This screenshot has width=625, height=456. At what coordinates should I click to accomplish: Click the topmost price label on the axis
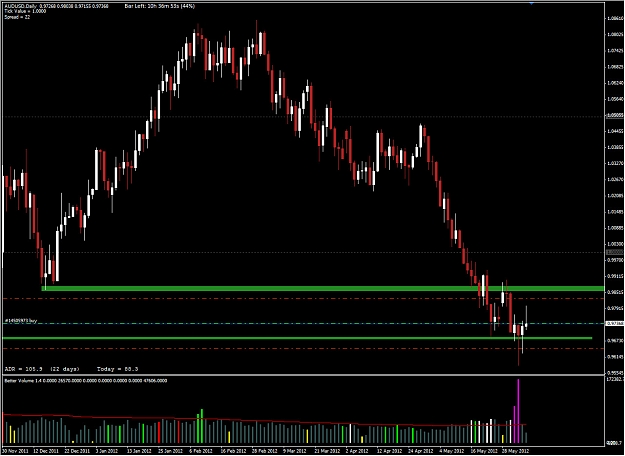click(x=614, y=18)
